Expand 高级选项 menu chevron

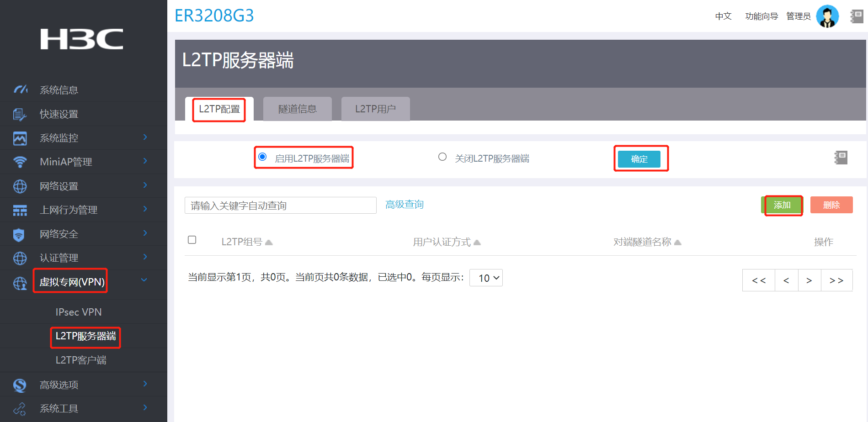pos(145,384)
